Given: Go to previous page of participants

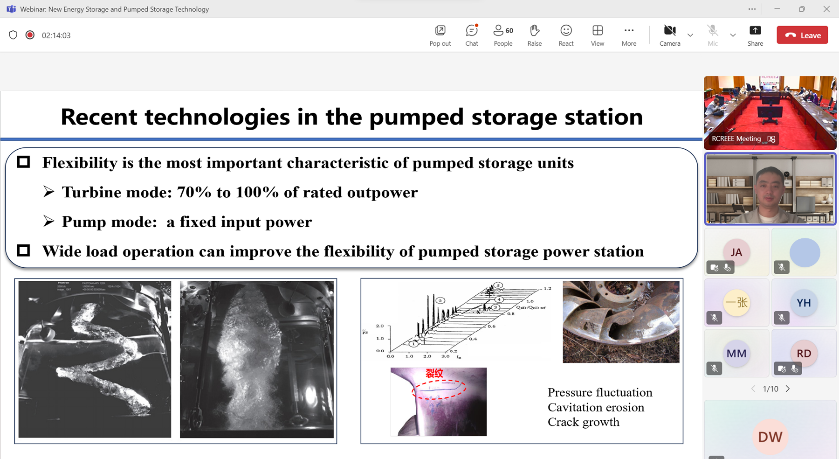Looking at the screenshot, I should click(750, 388).
